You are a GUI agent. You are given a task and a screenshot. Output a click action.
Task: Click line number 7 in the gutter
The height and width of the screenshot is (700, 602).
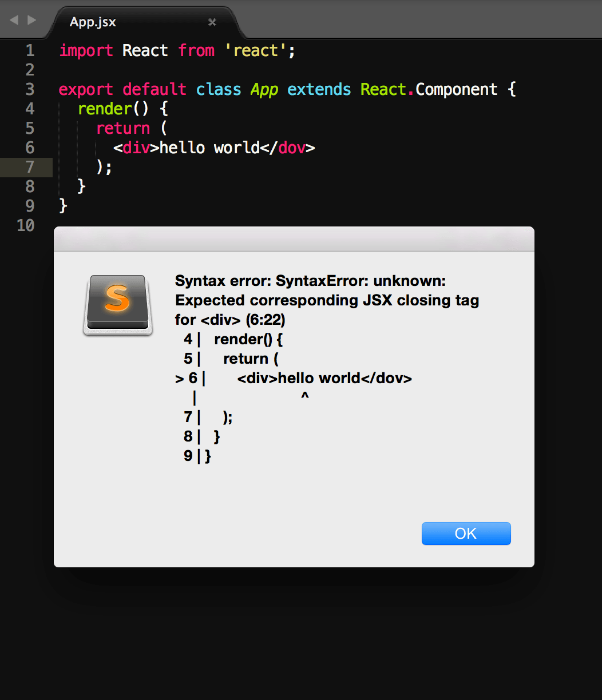pos(30,167)
